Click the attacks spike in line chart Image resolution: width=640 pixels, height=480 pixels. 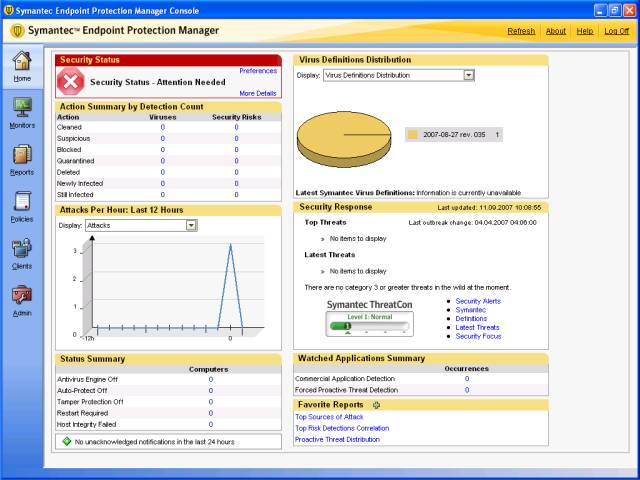click(231, 286)
